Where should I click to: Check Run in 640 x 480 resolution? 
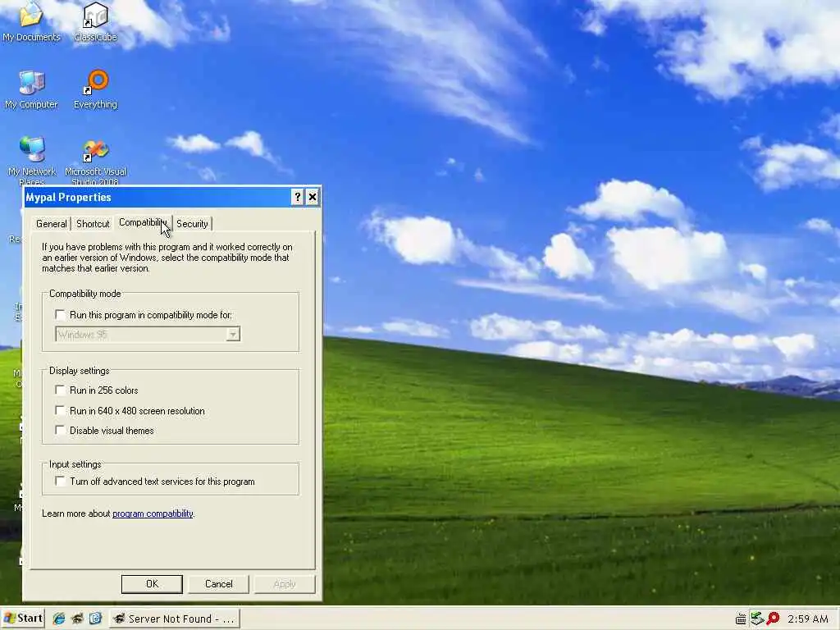click(x=60, y=411)
